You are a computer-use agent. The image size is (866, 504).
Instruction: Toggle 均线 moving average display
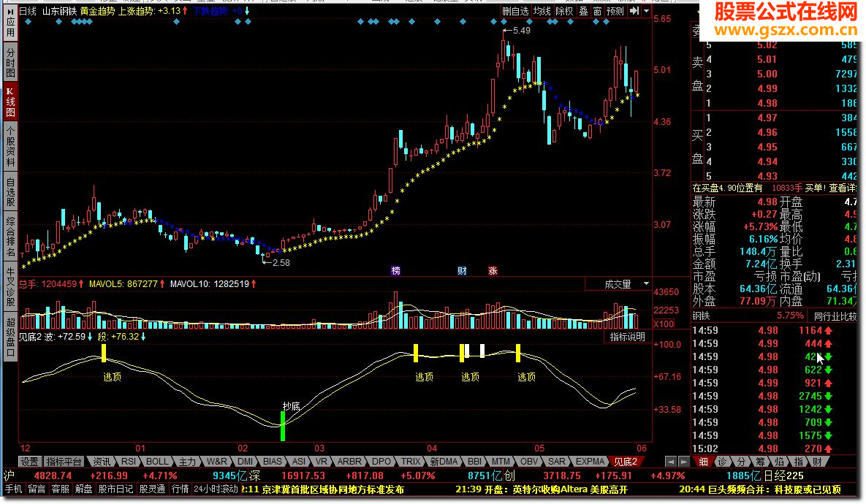(x=542, y=11)
